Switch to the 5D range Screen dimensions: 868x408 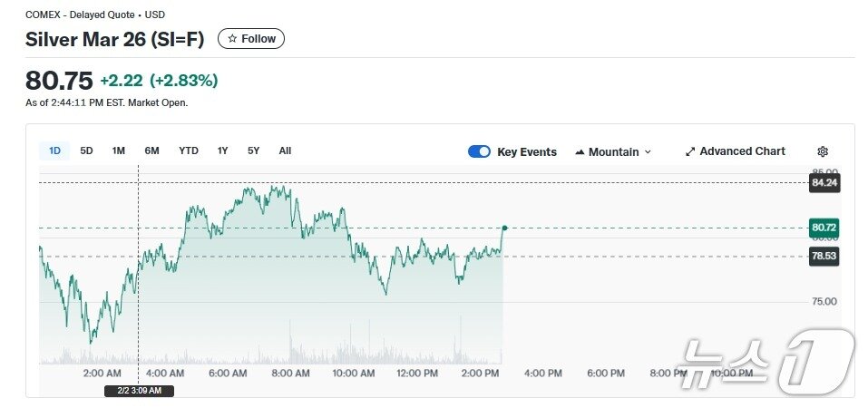click(x=86, y=151)
